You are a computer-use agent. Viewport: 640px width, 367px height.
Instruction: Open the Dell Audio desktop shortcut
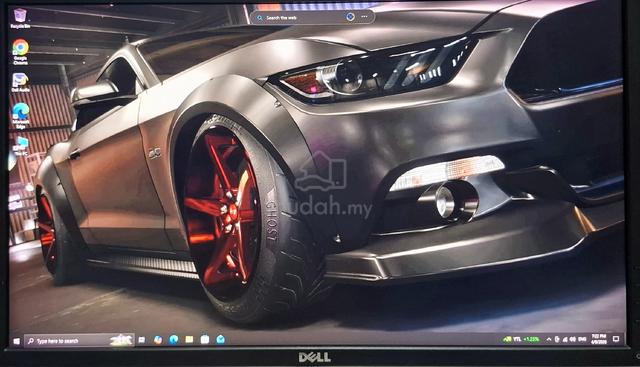(20, 82)
